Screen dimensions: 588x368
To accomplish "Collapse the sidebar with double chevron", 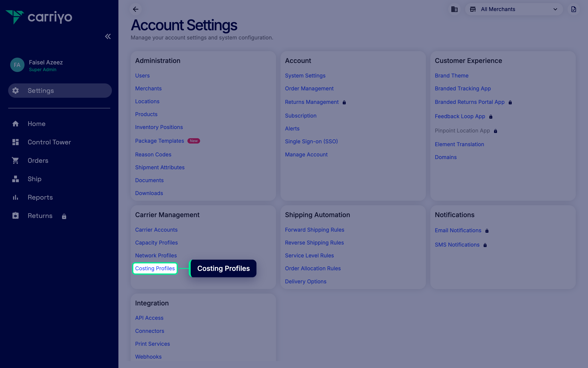I will 108,37.
